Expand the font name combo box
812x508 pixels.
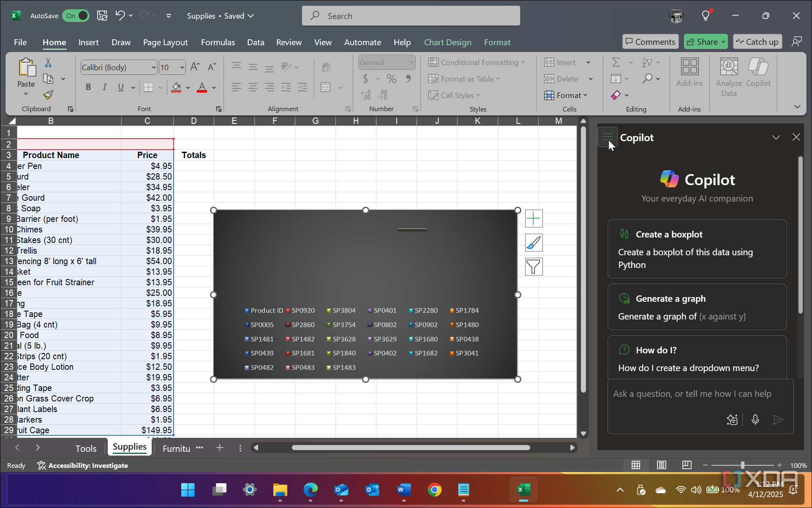[153, 67]
